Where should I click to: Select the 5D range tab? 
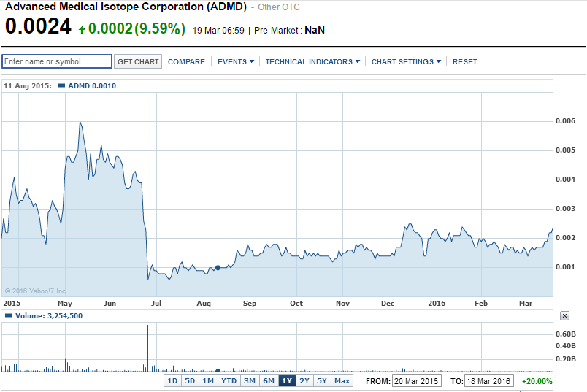click(190, 381)
